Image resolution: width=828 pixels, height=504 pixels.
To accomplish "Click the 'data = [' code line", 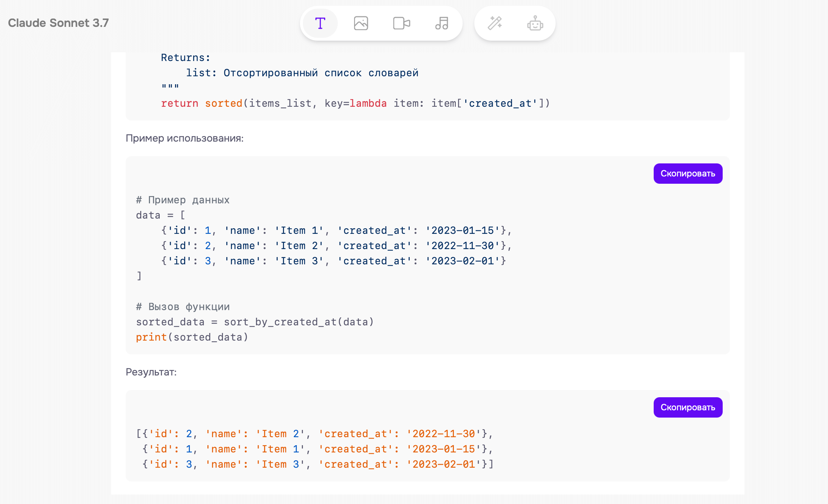I will tap(161, 215).
